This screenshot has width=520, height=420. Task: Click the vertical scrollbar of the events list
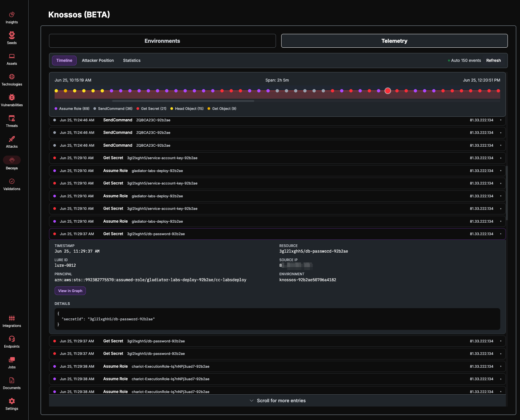click(507, 193)
